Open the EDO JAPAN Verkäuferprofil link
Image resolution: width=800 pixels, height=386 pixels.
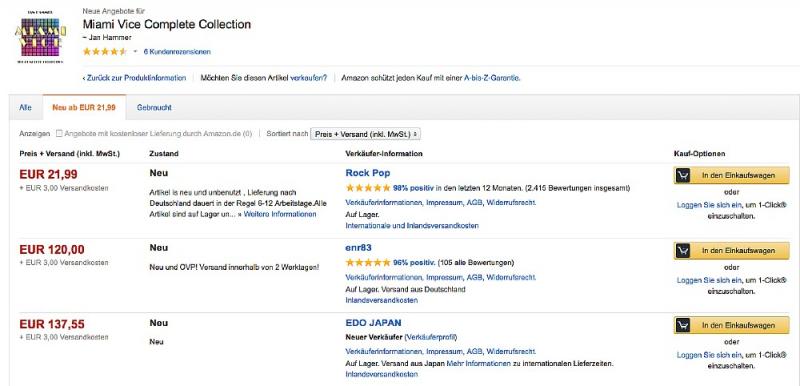point(431,337)
